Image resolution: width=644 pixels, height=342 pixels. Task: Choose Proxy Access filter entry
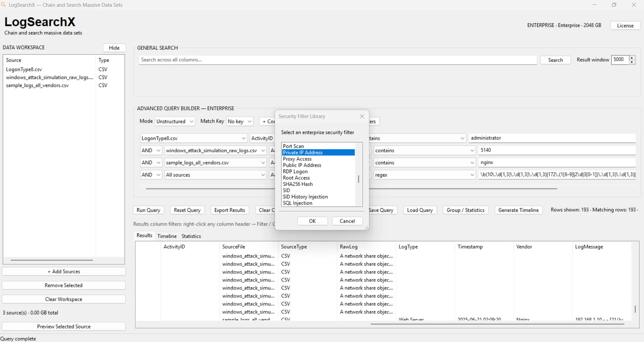point(318,159)
